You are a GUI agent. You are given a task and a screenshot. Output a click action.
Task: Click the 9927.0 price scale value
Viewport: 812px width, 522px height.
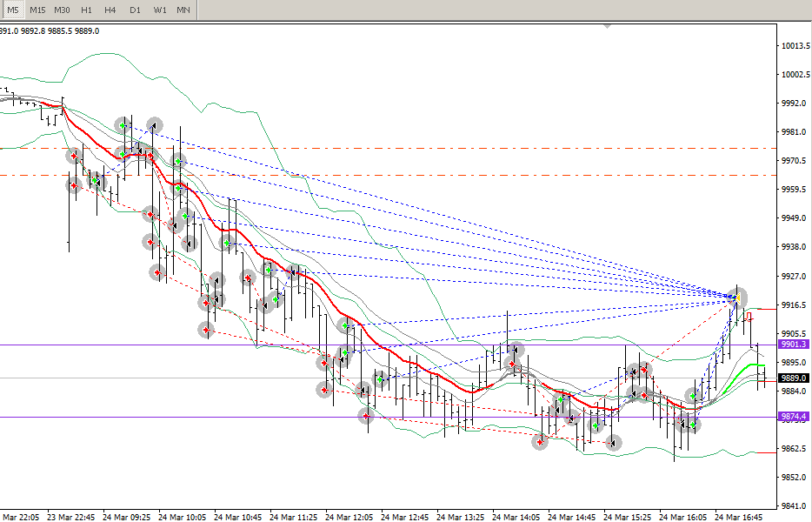point(794,277)
